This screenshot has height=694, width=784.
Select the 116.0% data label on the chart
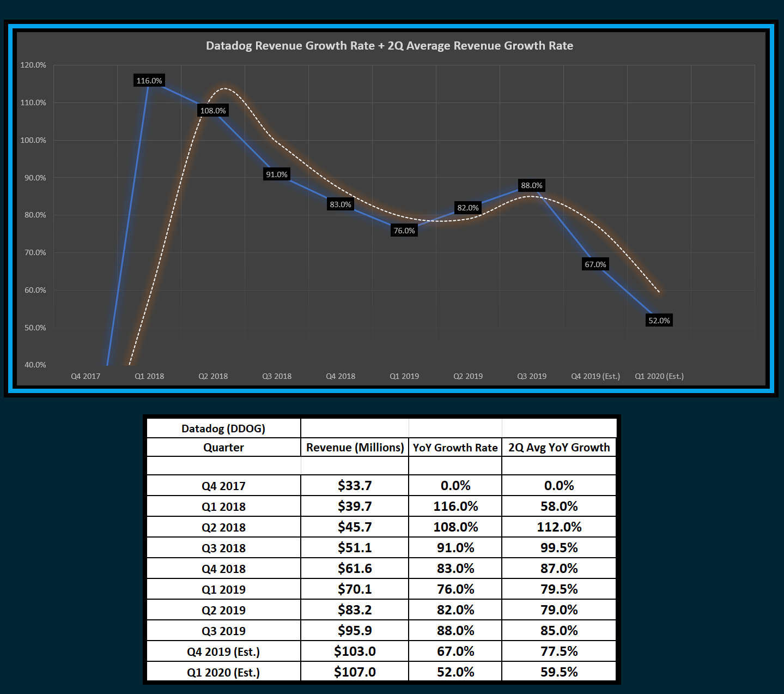(149, 81)
